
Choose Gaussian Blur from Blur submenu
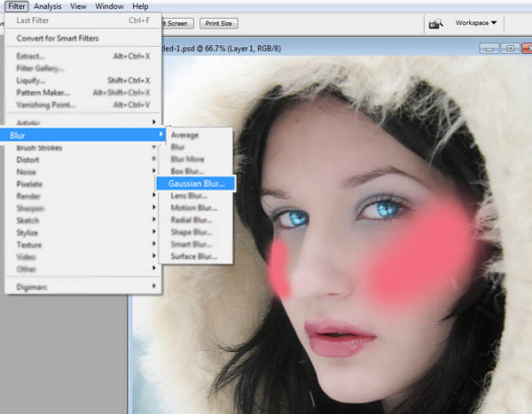tap(197, 184)
